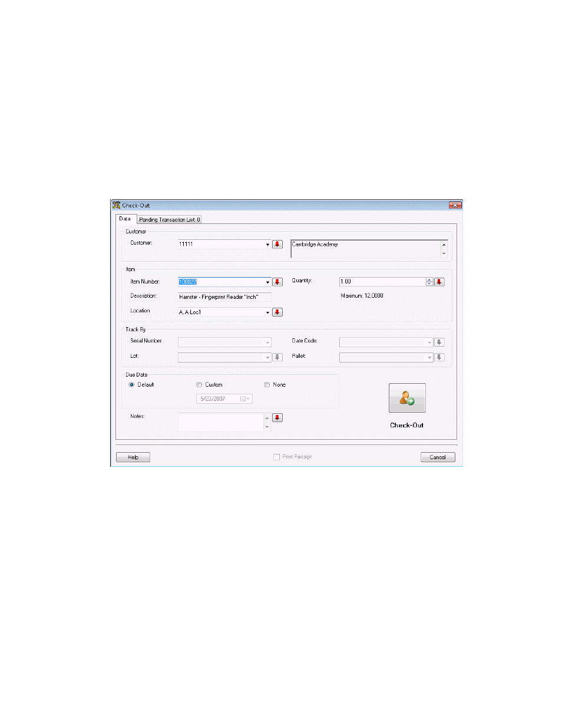The width and height of the screenshot is (562, 728).
Task: Click the Check-Out person icon button
Action: pos(407,398)
